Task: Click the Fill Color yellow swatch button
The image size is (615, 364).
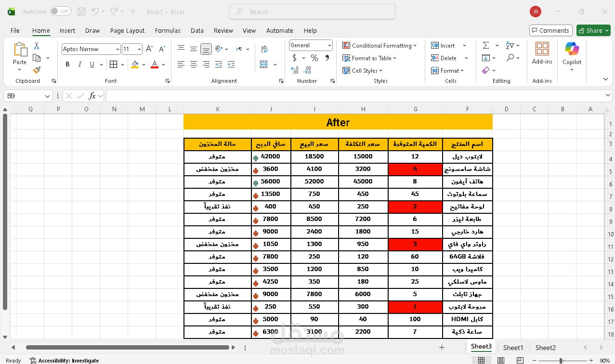Action: pos(135,65)
